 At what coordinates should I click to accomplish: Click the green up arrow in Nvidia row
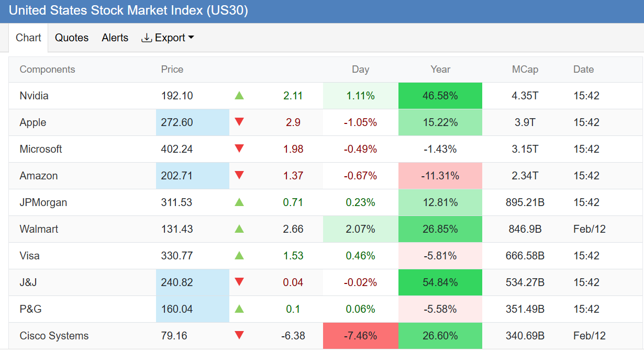coord(239,96)
